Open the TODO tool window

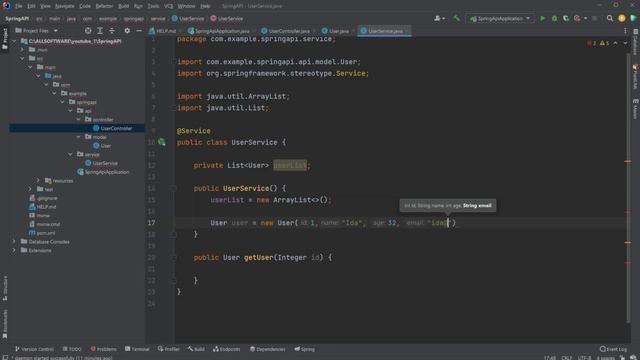[x=72, y=349]
